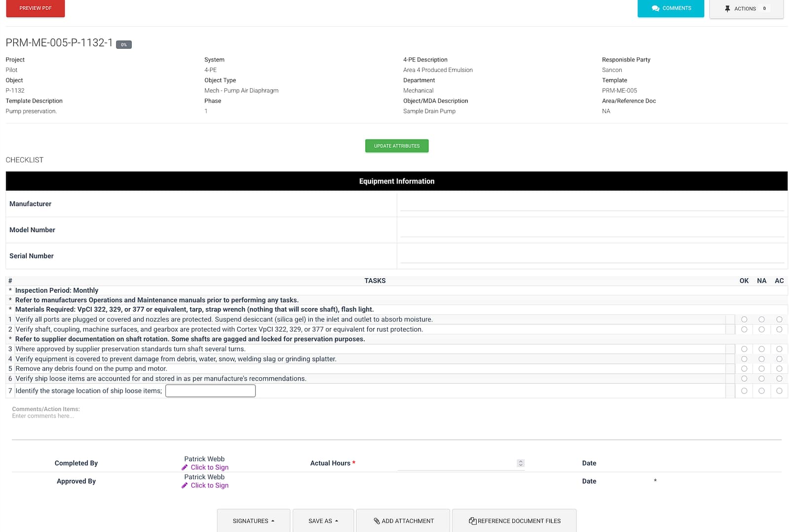Click the Manufacturer input field
The width and height of the screenshot is (793, 532).
click(592, 204)
